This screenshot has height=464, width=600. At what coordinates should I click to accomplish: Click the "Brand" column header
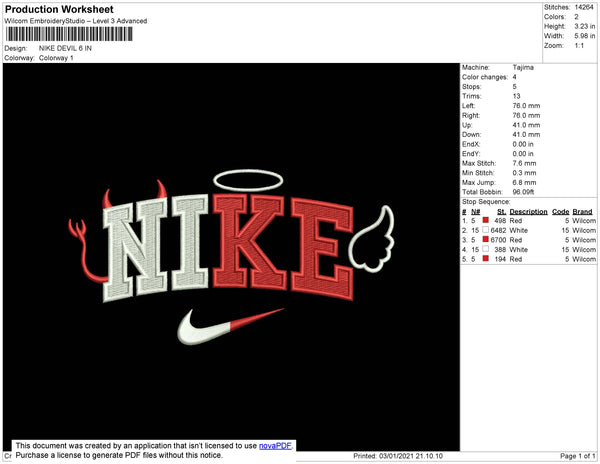(x=582, y=212)
